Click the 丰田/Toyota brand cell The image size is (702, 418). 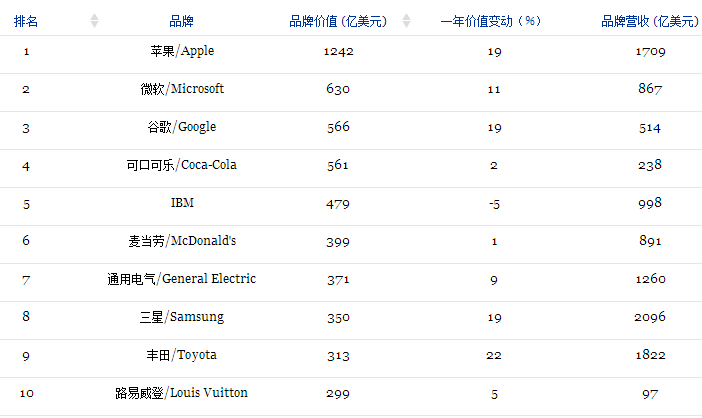click(x=182, y=355)
